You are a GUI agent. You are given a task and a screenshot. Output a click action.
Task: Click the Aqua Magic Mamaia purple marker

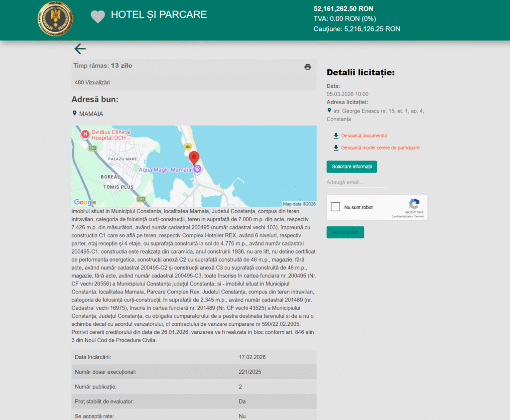196,170
